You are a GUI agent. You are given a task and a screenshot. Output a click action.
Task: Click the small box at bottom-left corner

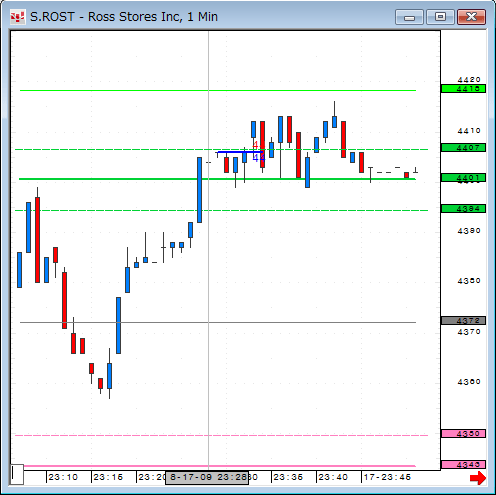point(17,474)
